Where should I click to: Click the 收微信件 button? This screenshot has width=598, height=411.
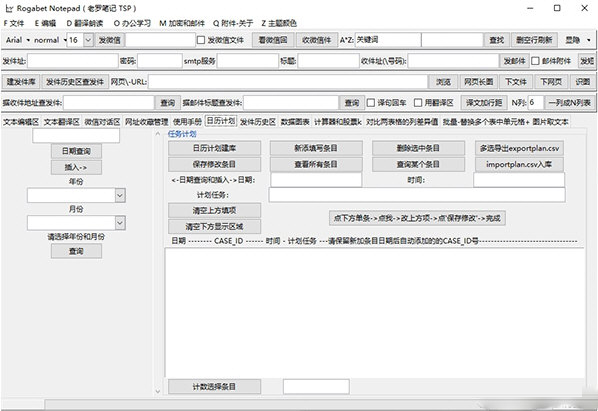click(317, 40)
